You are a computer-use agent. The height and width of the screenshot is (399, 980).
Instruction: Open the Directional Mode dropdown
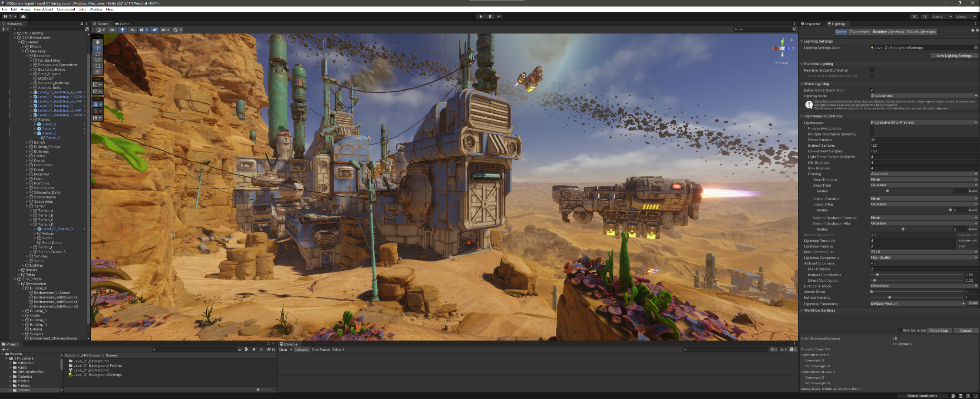pos(924,286)
